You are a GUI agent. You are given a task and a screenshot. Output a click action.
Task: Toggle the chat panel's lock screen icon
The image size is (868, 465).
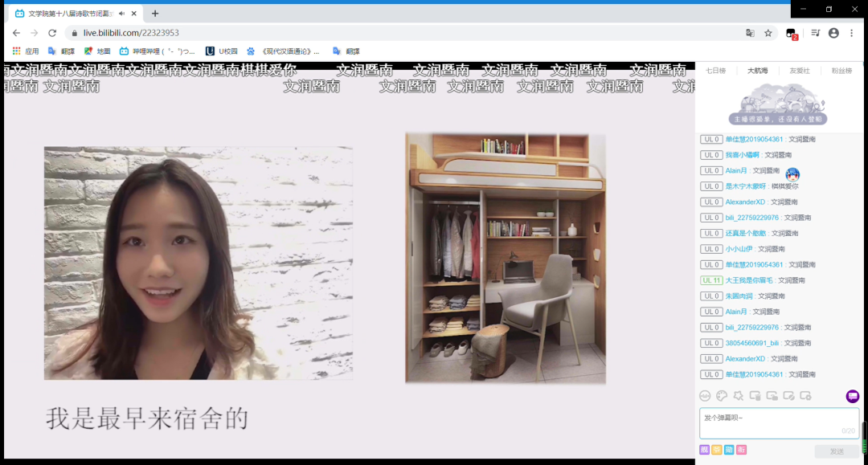point(772,395)
